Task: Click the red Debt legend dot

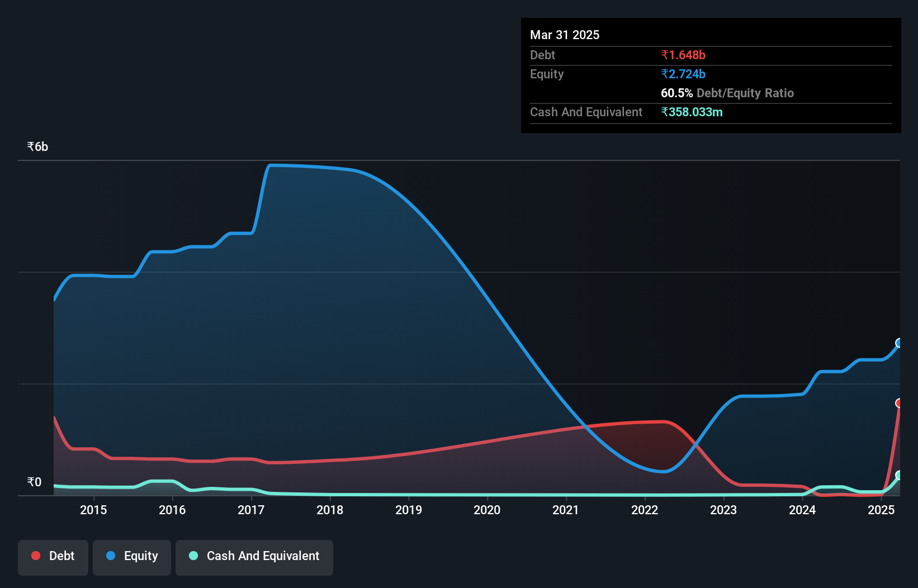Action: [x=36, y=556]
